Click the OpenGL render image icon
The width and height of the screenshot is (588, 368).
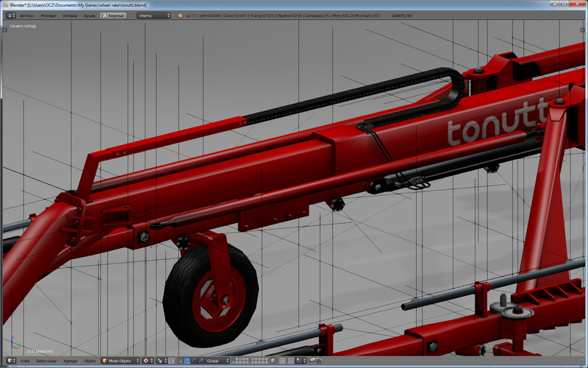pos(313,361)
